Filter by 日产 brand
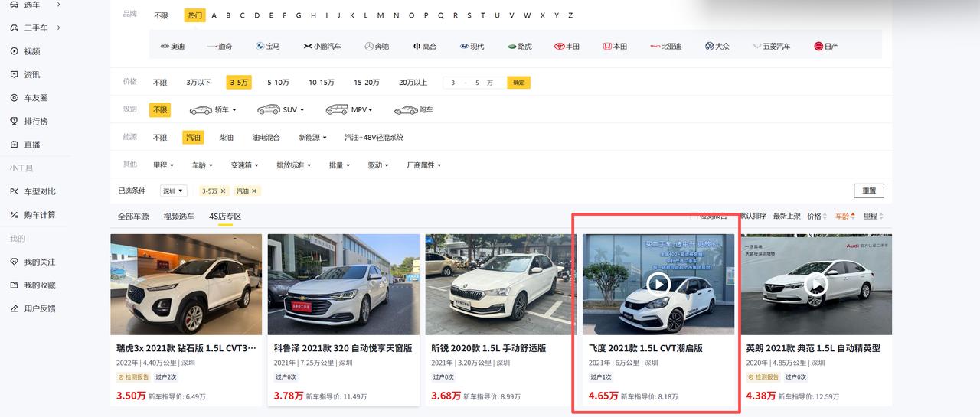The image size is (980, 417). (x=826, y=46)
